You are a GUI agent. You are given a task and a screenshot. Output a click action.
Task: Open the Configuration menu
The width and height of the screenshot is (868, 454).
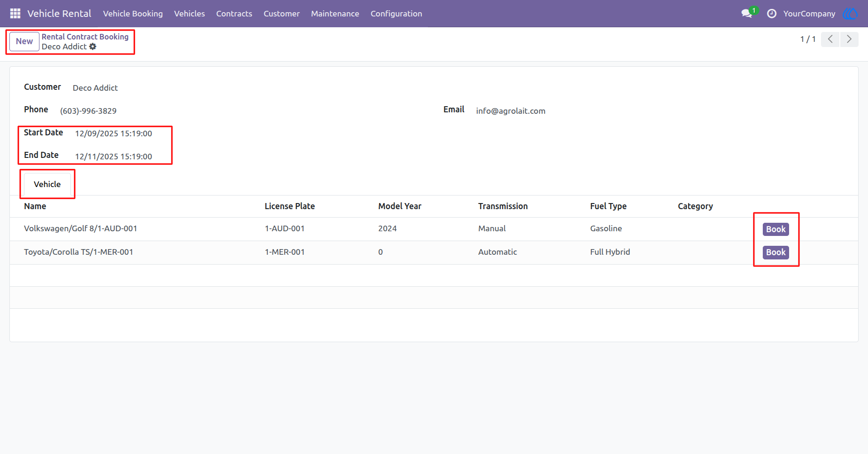coord(396,14)
